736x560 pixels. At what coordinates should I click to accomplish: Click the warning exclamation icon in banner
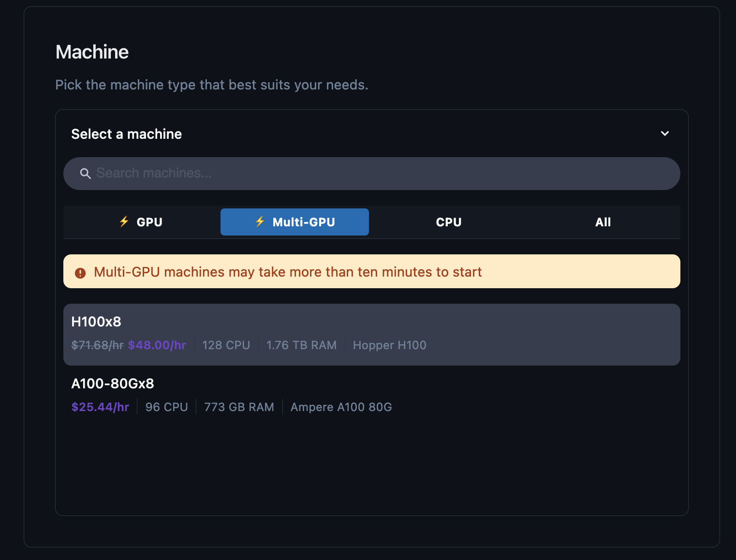coord(80,273)
